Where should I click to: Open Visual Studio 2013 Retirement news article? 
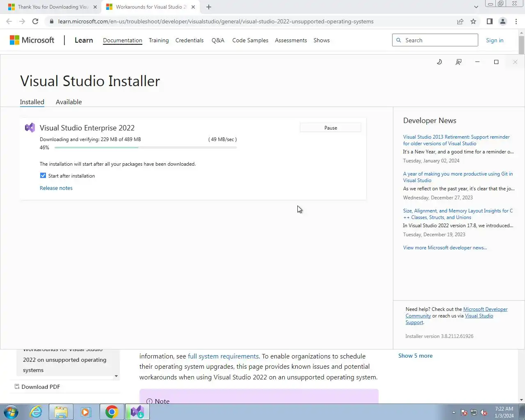456,140
